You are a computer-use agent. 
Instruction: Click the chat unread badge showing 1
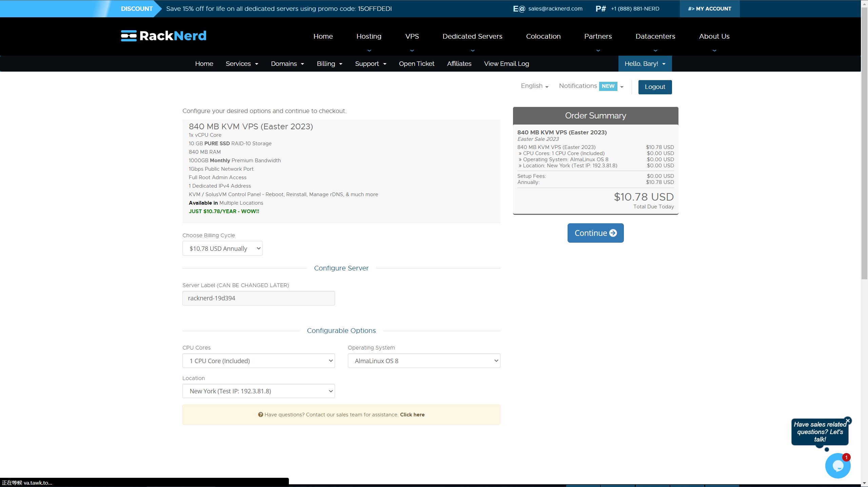point(846,457)
